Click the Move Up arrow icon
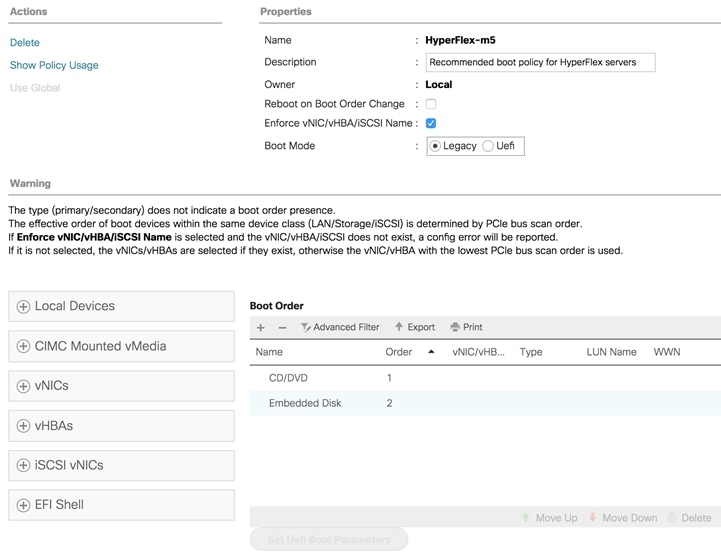This screenshot has height=560, width=721. [526, 518]
